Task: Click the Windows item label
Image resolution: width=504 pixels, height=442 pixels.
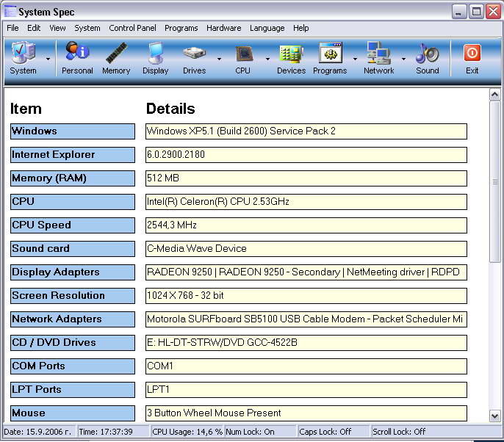Action: coord(73,131)
